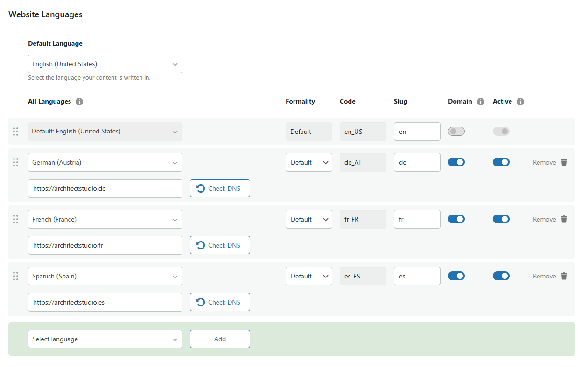Open the Select language dropdown
Image resolution: width=588 pixels, height=367 pixels.
[x=105, y=339]
